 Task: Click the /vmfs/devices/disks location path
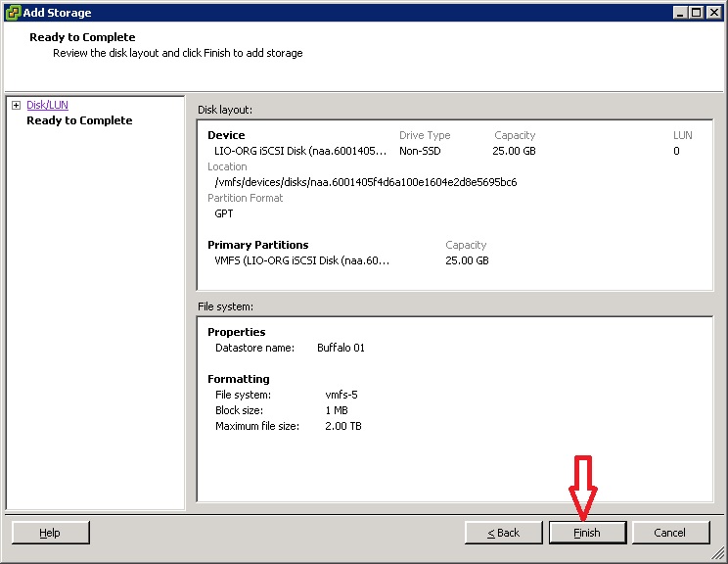(365, 182)
